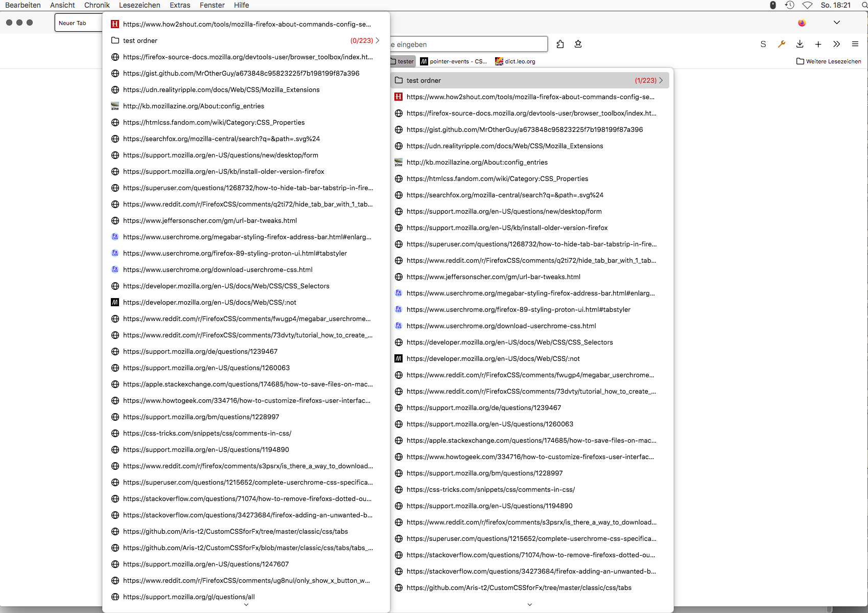Image resolution: width=868 pixels, height=613 pixels.
Task: Click the scroll-down arrow below the gl/questions/all entry
Action: [x=246, y=605]
